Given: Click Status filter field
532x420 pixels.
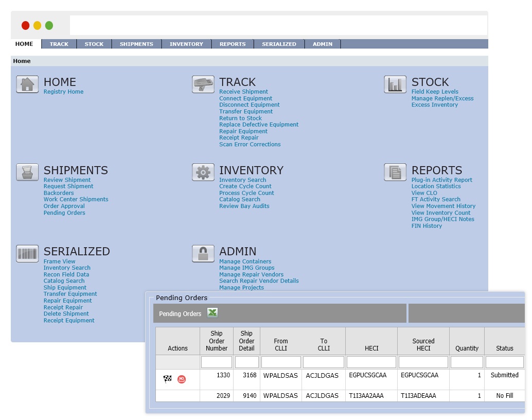Looking at the screenshot, I should pyautogui.click(x=505, y=362).
